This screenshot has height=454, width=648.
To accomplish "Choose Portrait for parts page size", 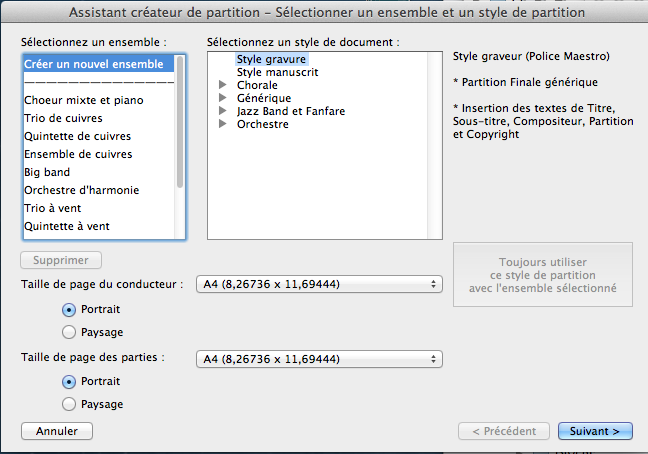I will pos(68,382).
